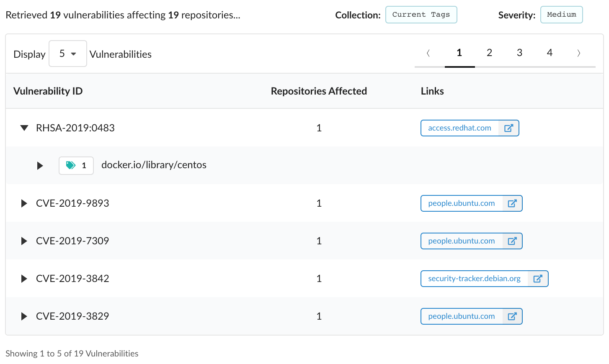The width and height of the screenshot is (609, 364).
Task: Click the Medium severity button
Action: (561, 15)
